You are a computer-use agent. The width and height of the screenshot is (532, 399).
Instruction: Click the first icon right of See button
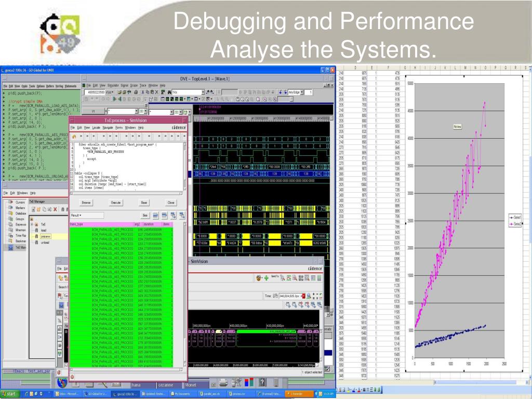tap(155, 216)
